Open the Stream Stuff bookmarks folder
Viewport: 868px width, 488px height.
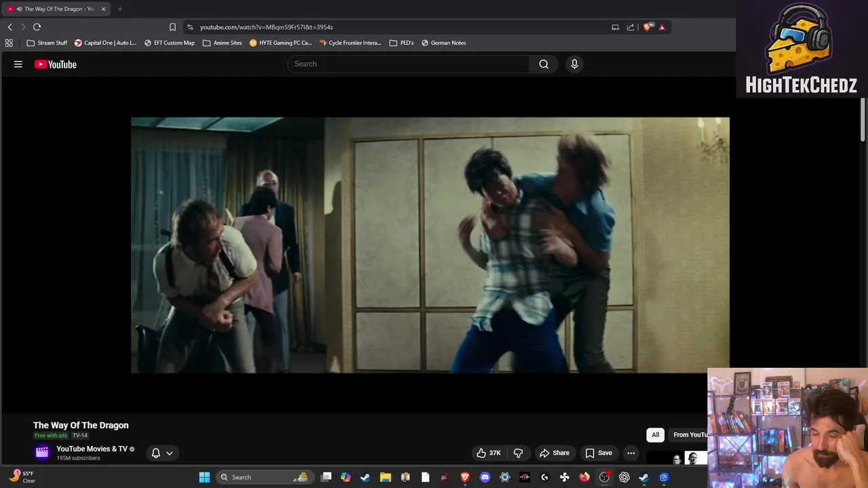[47, 43]
